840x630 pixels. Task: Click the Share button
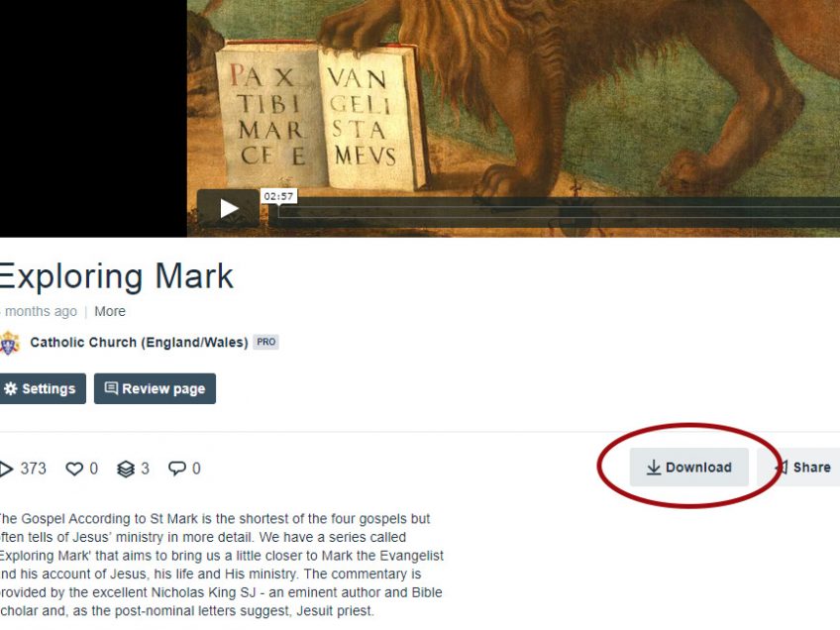tap(802, 468)
